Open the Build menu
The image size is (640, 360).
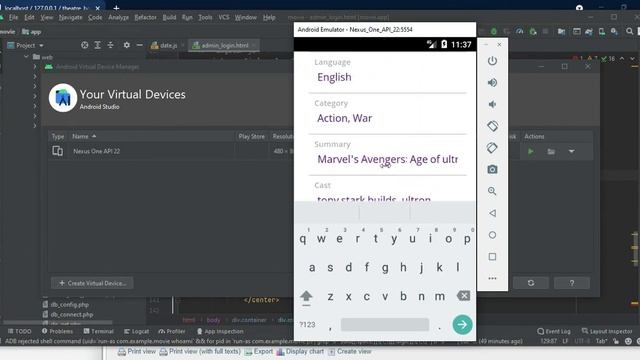(x=169, y=17)
